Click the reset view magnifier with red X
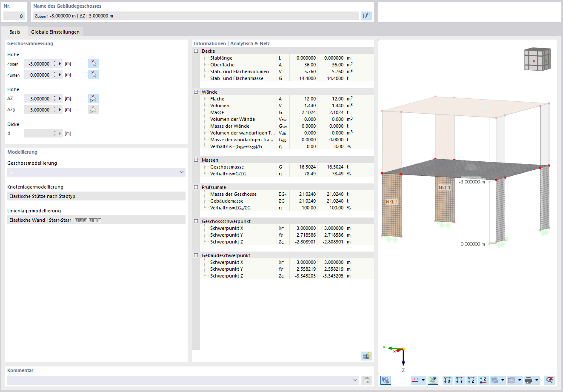Image resolution: width=563 pixels, height=392 pixels. pyautogui.click(x=550, y=380)
